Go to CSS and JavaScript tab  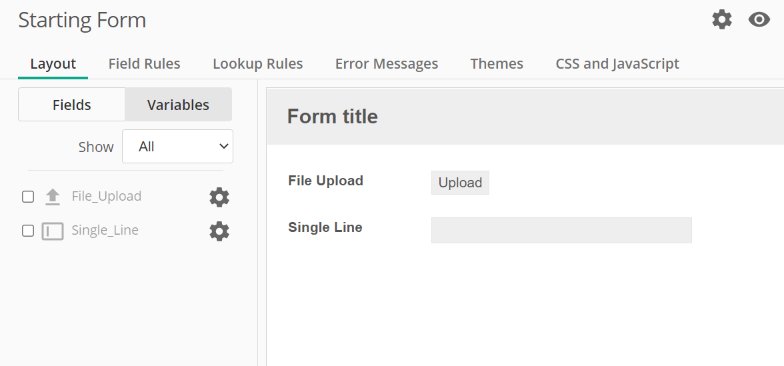click(x=617, y=64)
